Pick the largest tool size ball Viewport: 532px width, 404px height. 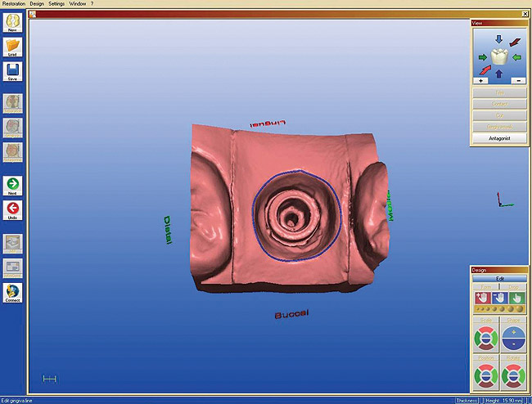point(520,311)
